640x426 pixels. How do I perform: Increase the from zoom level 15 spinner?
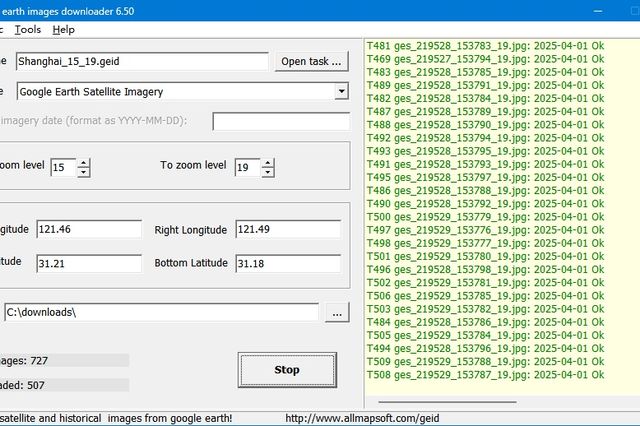84,163
